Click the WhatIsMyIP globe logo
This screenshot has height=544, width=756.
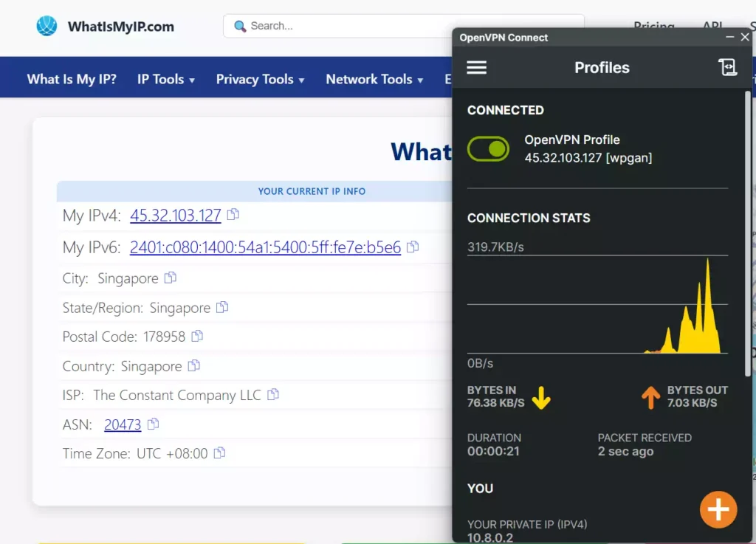coord(47,26)
